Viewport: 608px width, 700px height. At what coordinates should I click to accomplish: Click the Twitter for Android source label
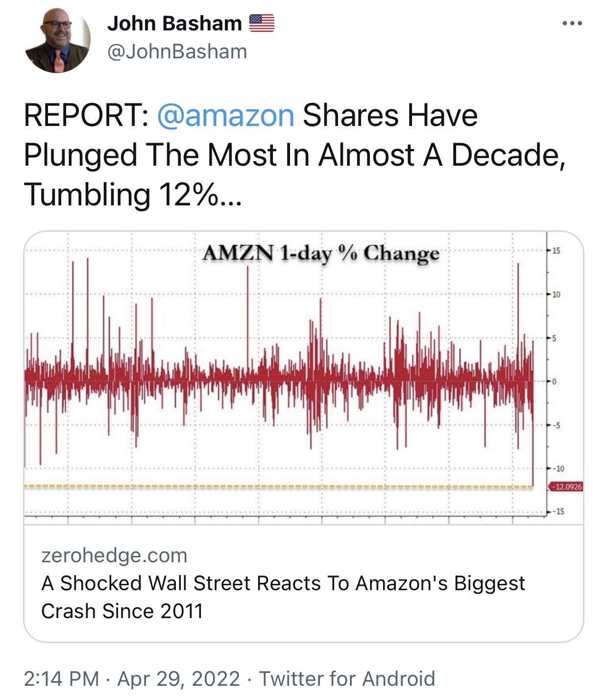(x=347, y=679)
